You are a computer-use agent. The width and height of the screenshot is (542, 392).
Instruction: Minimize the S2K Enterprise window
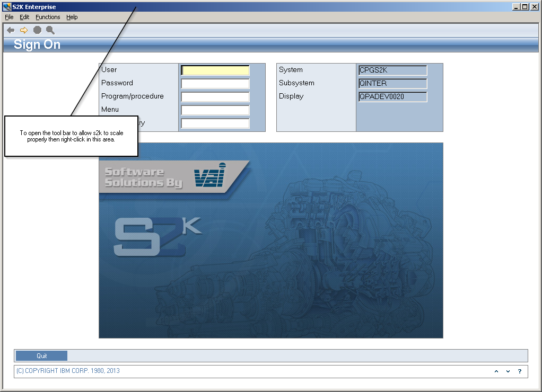516,6
